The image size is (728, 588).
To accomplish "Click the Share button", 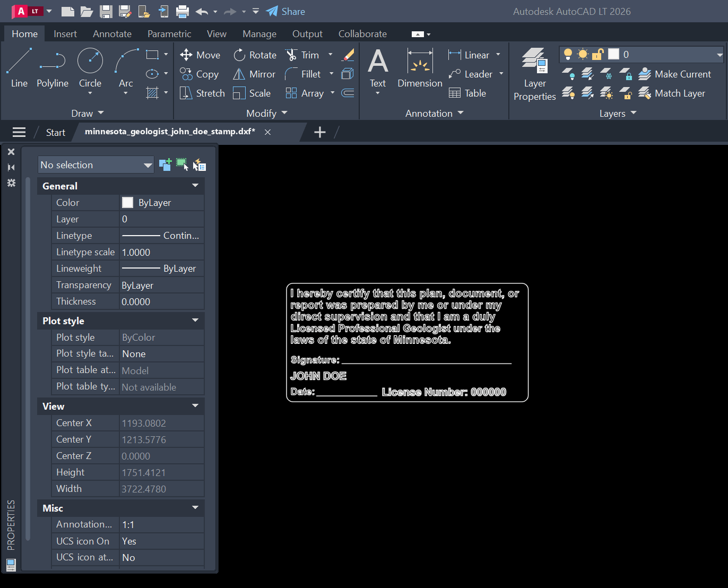I will (285, 11).
